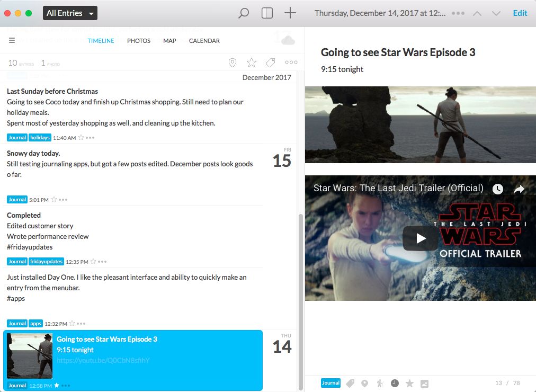Search journal entries with the magnifier icon
The image size is (536, 392).
coord(244,13)
